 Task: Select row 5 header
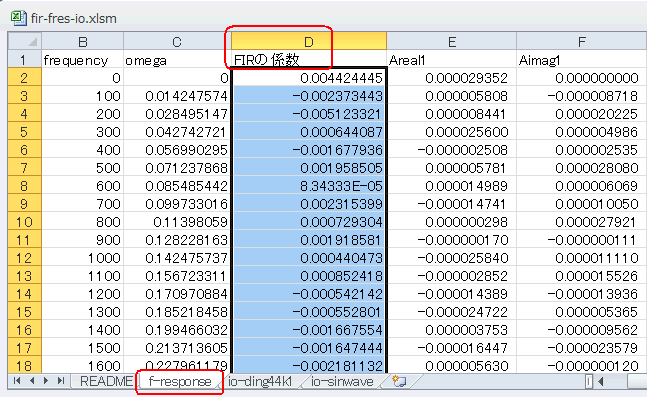click(24, 132)
